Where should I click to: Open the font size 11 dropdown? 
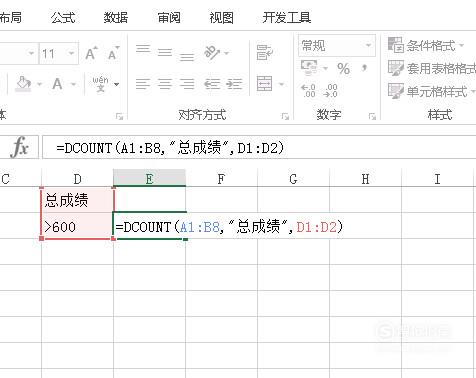point(71,53)
